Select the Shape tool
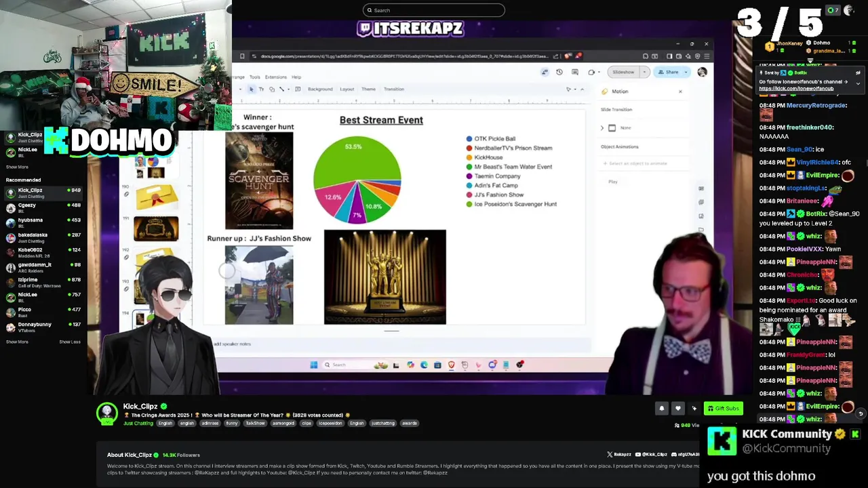This screenshot has width=868, height=488. point(271,89)
